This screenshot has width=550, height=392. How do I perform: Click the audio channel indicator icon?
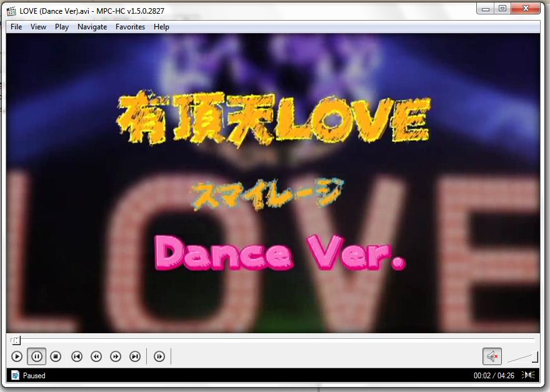(528, 374)
